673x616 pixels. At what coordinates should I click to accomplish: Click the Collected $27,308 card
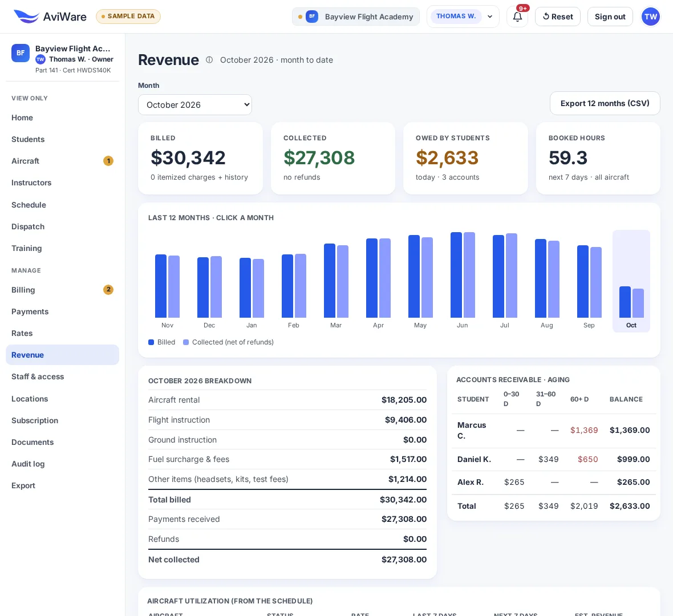point(333,159)
